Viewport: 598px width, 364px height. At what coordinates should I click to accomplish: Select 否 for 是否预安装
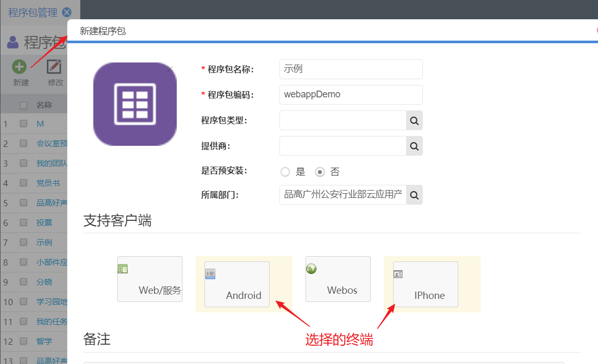pos(320,172)
